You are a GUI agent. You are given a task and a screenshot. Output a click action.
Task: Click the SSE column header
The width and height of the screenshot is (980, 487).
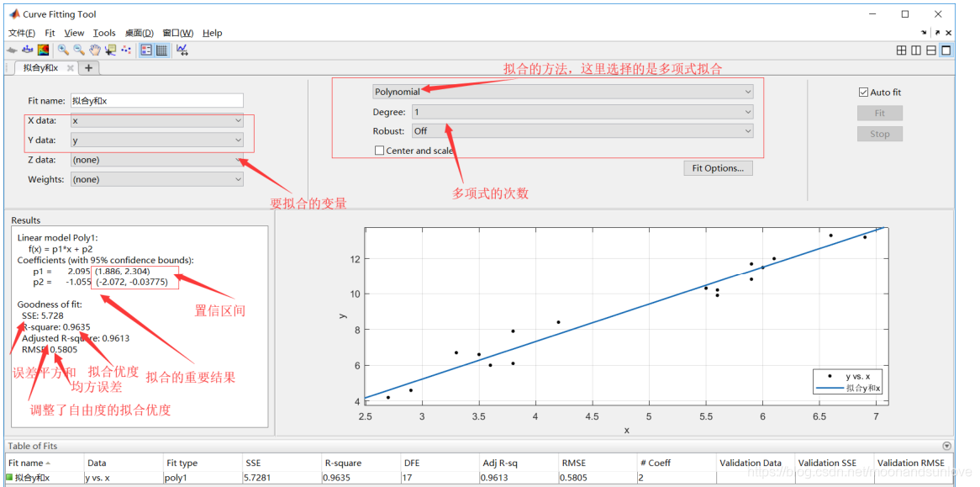[x=281, y=463]
